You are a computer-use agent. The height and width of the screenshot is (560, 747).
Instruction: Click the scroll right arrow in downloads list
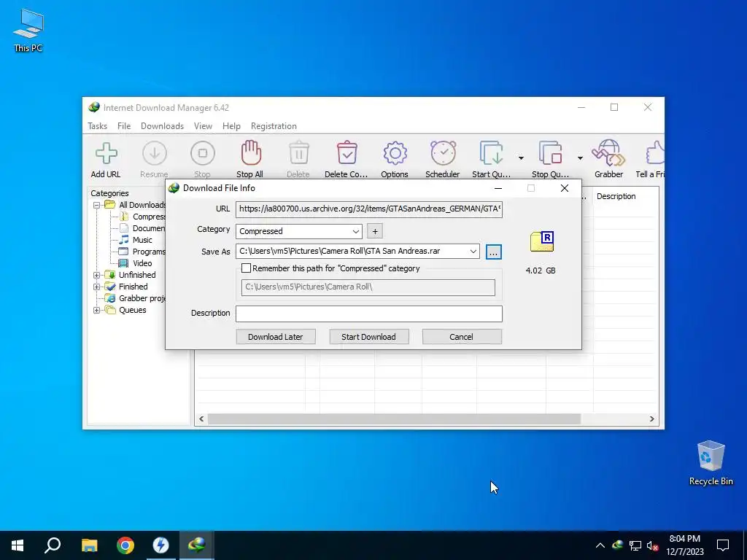point(651,419)
